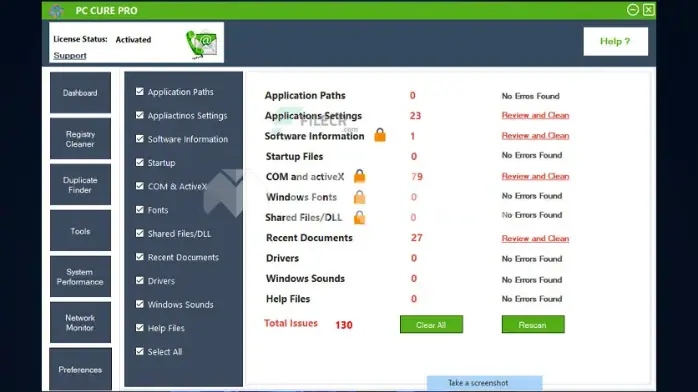Image resolution: width=698 pixels, height=392 pixels.
Task: Toggle the Appliactinos Settings checkbox
Action: tap(140, 115)
